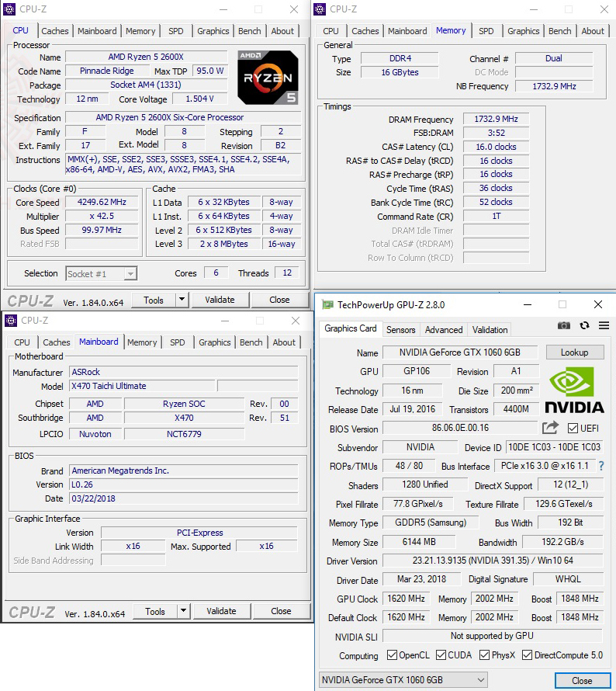The height and width of the screenshot is (691, 616).
Task: Open CPU tab in Mainboard CPU-Z window
Action: pos(22,342)
